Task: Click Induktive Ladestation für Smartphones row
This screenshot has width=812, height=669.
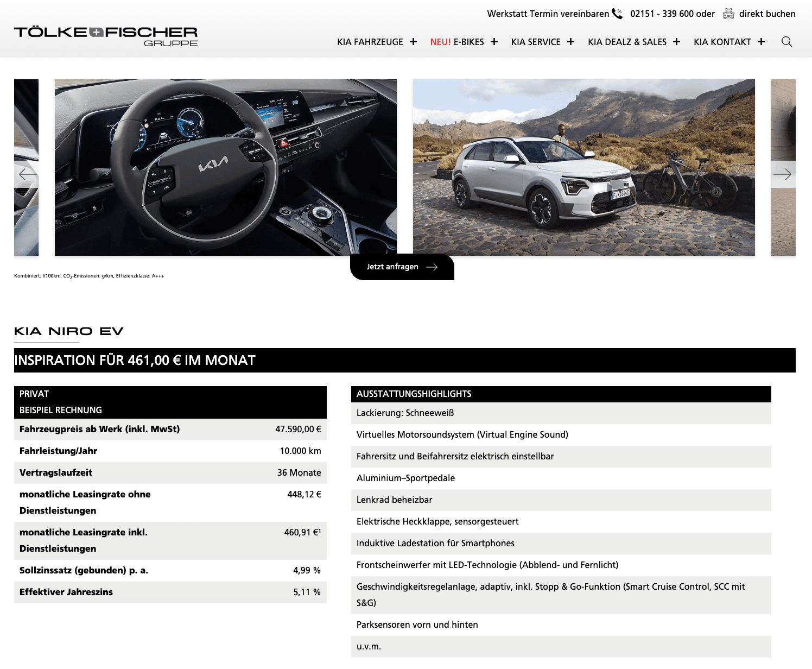Action: point(561,543)
